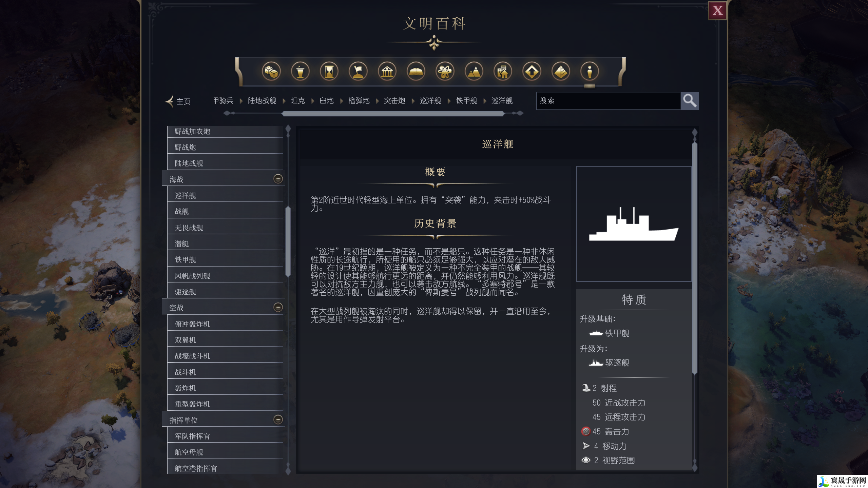The image size is (868, 488).
Task: Select 野战加农炮 in the list
Action: pos(225,132)
